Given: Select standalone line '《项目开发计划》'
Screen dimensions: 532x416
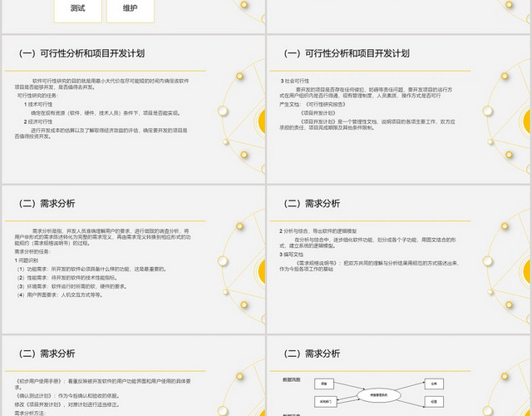Looking at the screenshot, I should [318, 113].
